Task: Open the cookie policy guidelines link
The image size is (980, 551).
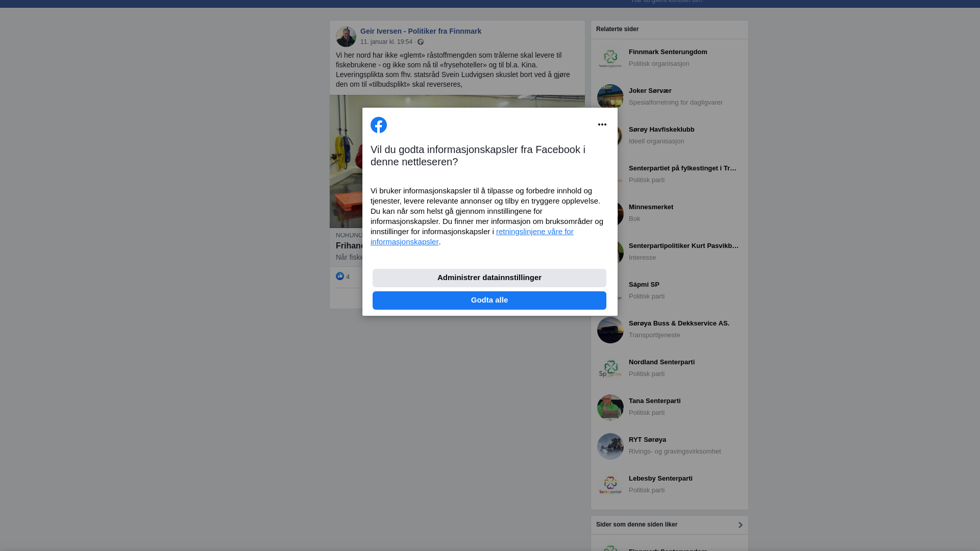Action: [x=534, y=232]
